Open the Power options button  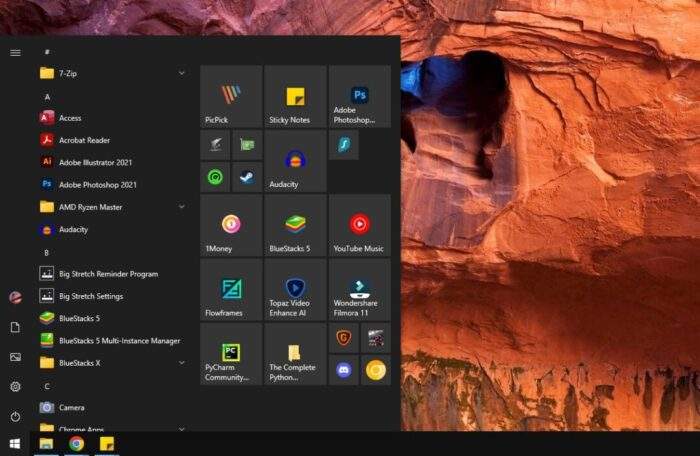pos(15,417)
